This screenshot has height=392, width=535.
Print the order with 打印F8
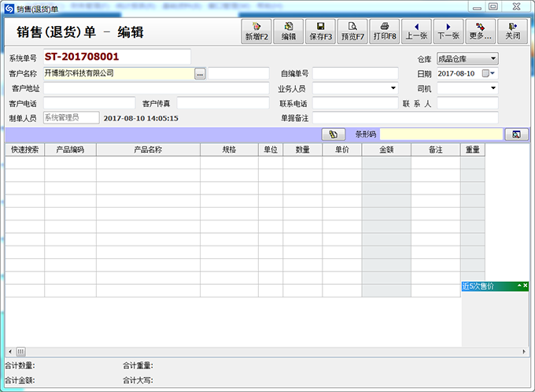pyautogui.click(x=385, y=31)
